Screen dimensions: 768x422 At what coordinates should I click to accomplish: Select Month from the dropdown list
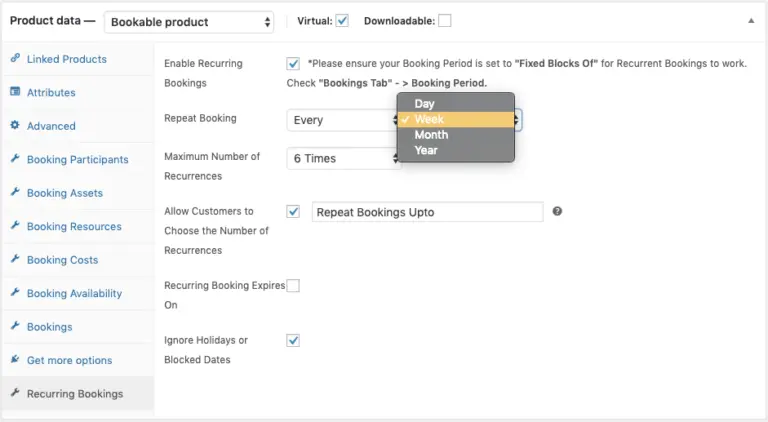431,135
